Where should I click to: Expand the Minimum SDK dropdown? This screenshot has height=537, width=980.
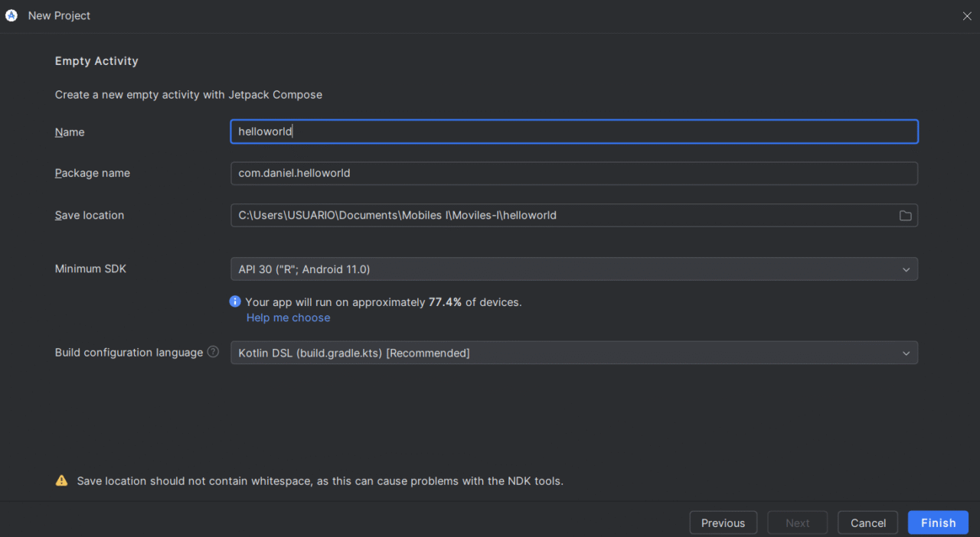(x=906, y=269)
